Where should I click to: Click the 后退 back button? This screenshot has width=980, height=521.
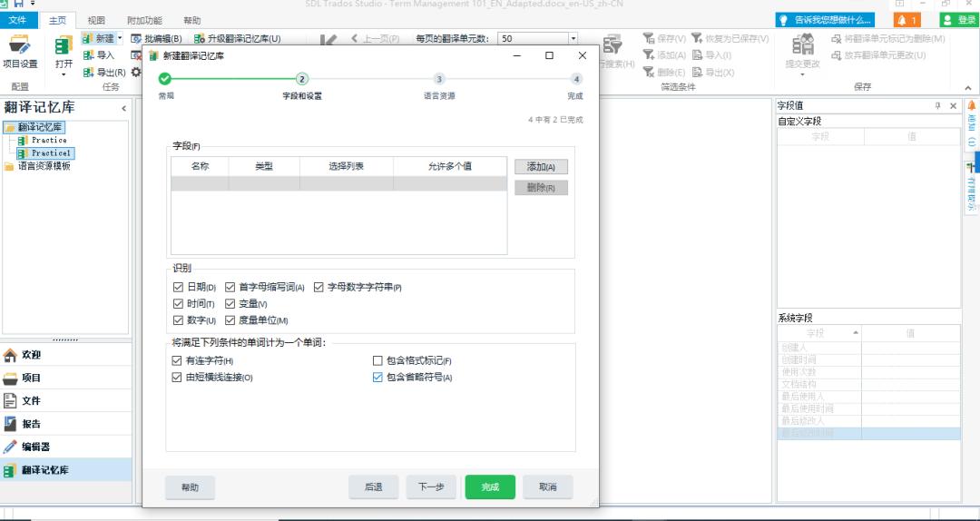point(373,487)
